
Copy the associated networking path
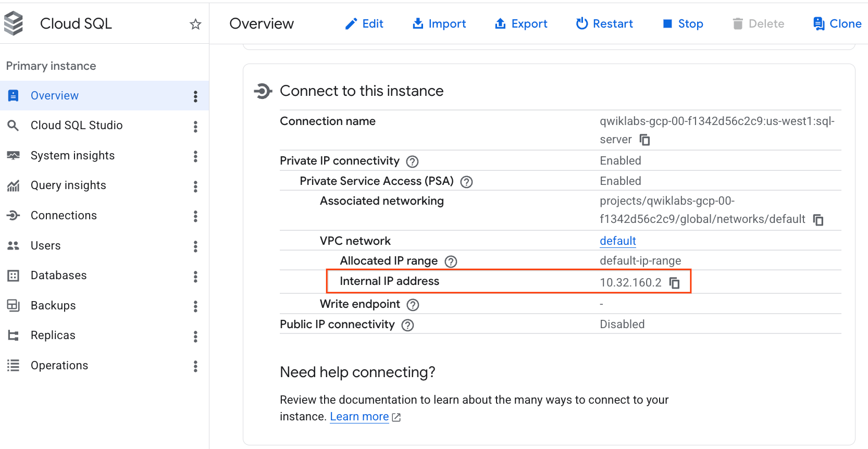(x=819, y=220)
